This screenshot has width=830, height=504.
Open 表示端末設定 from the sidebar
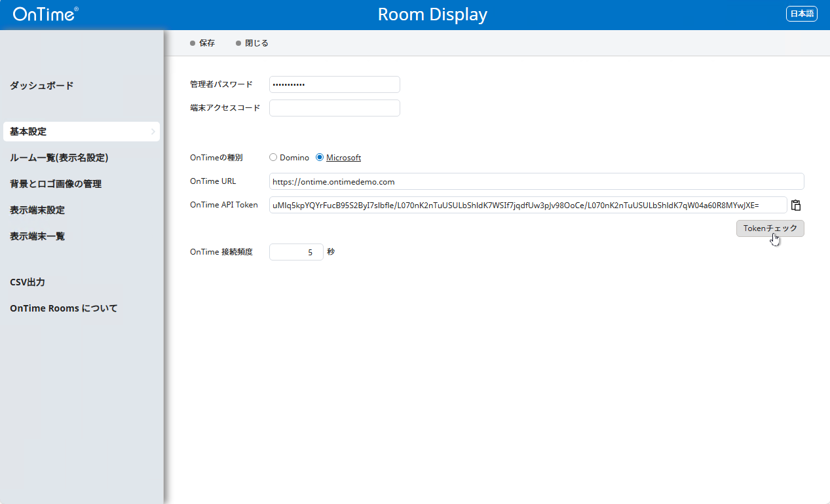tap(37, 210)
